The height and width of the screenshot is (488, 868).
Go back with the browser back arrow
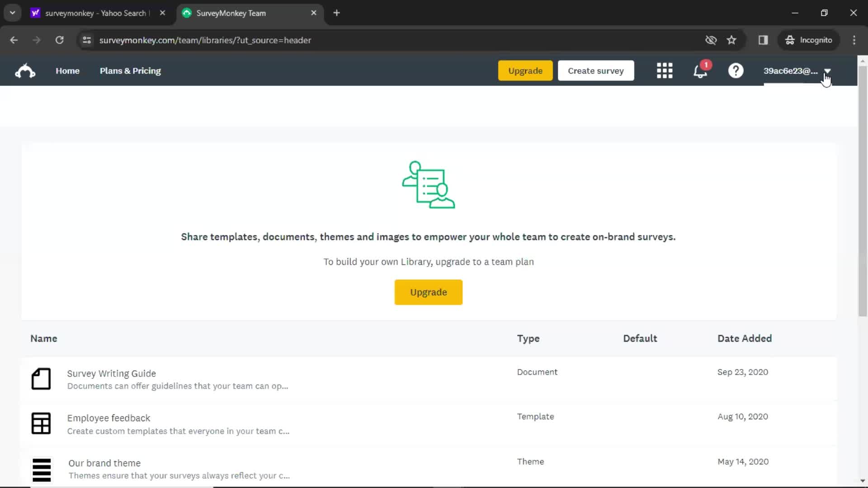14,40
